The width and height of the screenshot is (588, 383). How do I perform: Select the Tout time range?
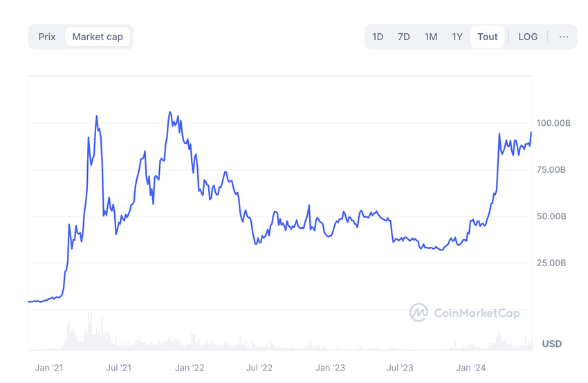tap(488, 37)
